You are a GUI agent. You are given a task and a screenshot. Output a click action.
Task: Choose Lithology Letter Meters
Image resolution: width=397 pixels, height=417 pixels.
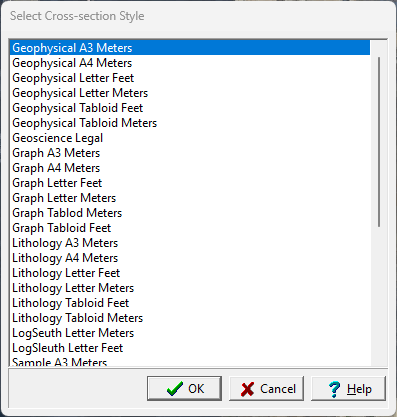coord(190,288)
